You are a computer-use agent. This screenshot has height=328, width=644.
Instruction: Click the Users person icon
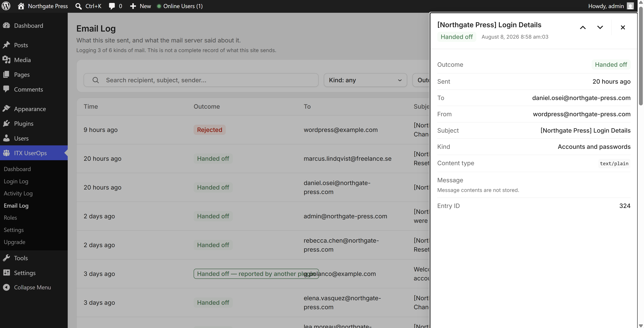pyautogui.click(x=7, y=138)
